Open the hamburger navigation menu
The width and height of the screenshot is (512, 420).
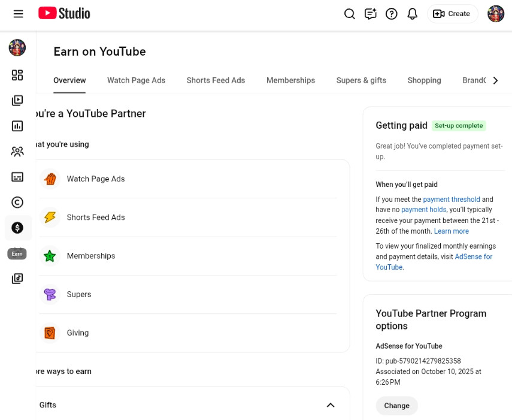(18, 14)
